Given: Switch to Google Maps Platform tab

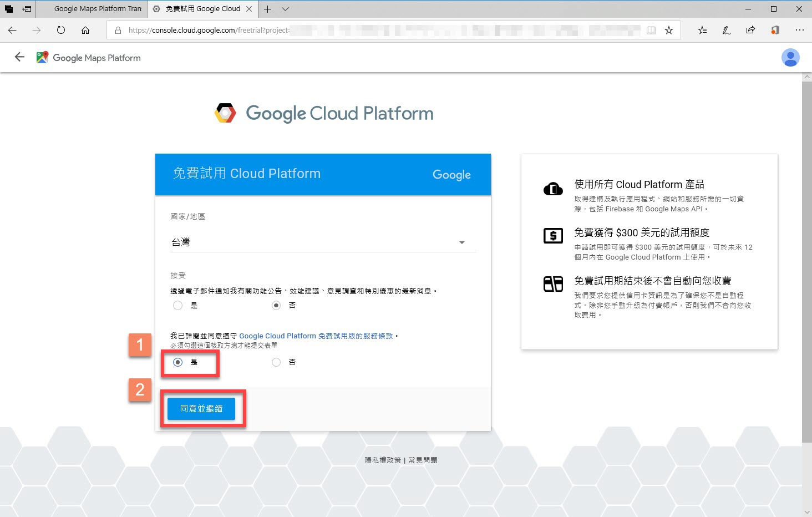Looking at the screenshot, I should click(92, 9).
